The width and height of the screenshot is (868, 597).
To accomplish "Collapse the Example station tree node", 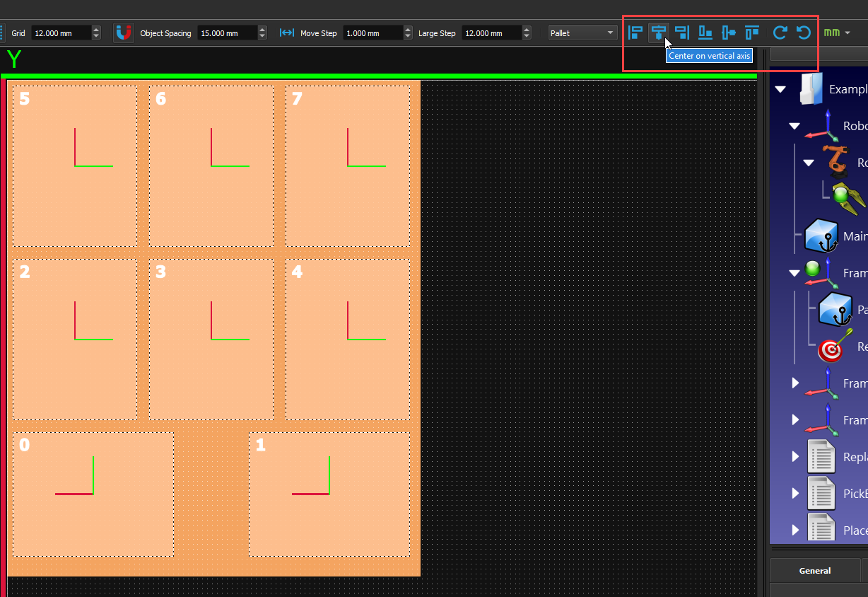I will 780,89.
